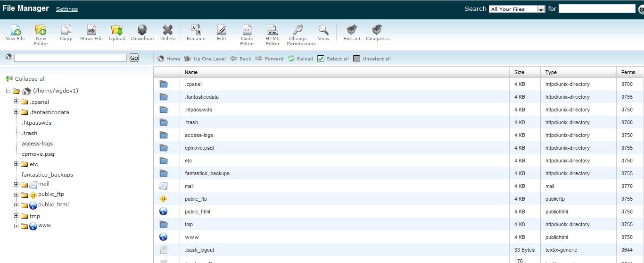The height and width of the screenshot is (263, 644).
Task: Click the directory path input field
Action: coord(70,58)
